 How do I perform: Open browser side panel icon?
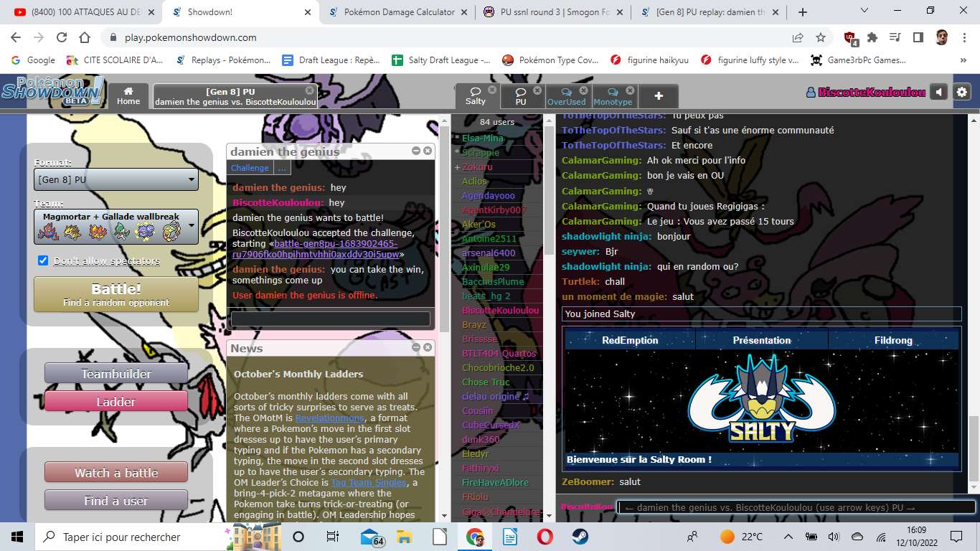918,37
